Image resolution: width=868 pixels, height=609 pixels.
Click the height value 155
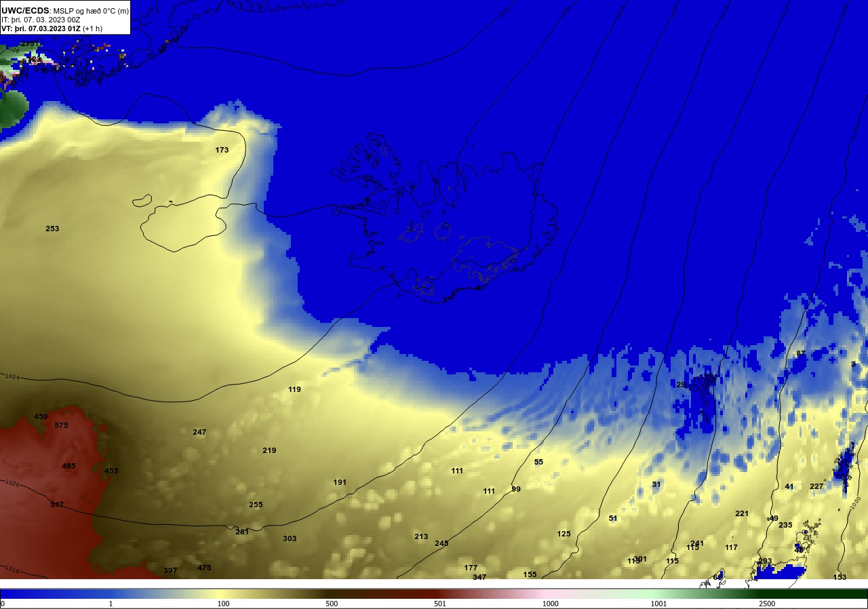530,574
